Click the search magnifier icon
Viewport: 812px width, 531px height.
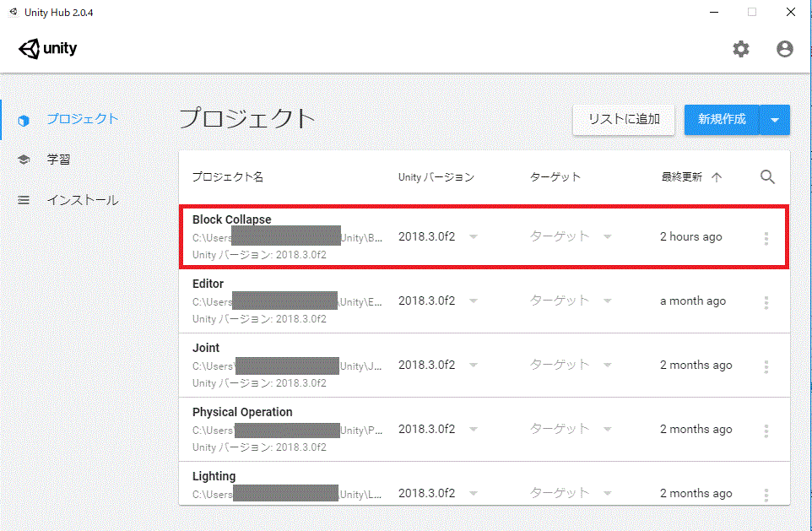point(767,177)
